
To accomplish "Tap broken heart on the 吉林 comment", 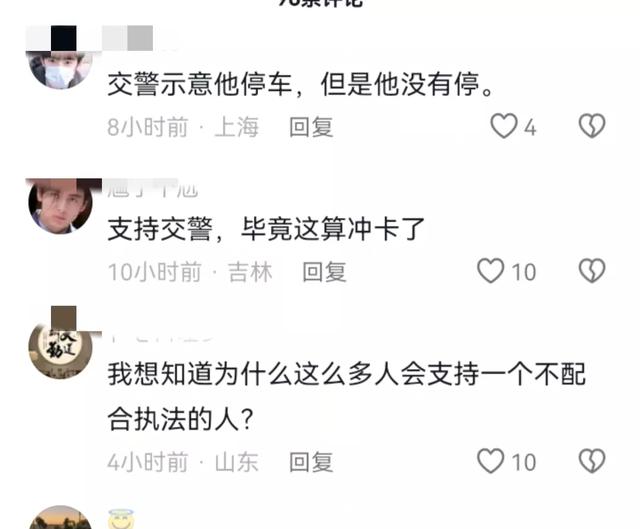I will pos(592,271).
